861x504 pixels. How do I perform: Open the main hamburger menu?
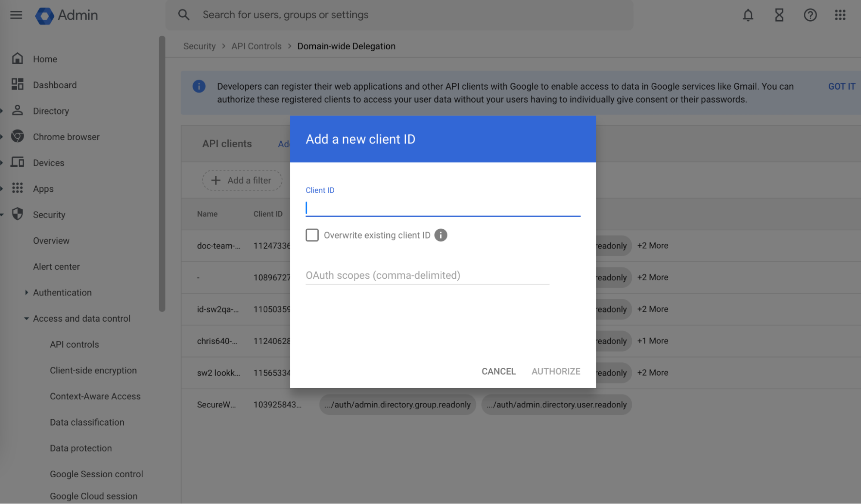pos(16,15)
